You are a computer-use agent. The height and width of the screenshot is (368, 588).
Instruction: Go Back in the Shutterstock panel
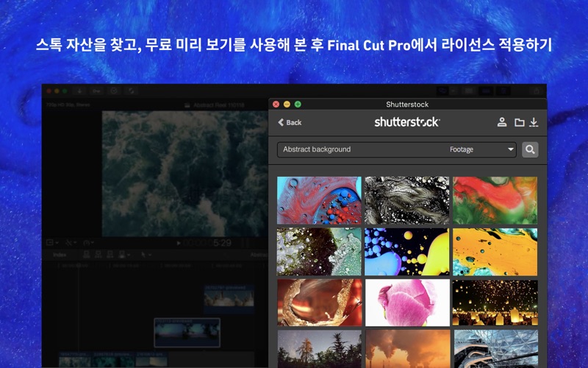(290, 122)
